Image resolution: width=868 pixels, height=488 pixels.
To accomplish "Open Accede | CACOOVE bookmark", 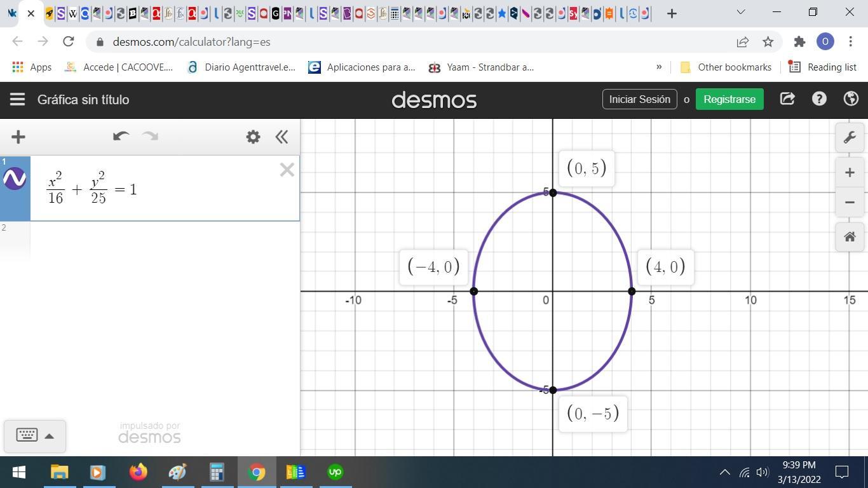I will [119, 67].
